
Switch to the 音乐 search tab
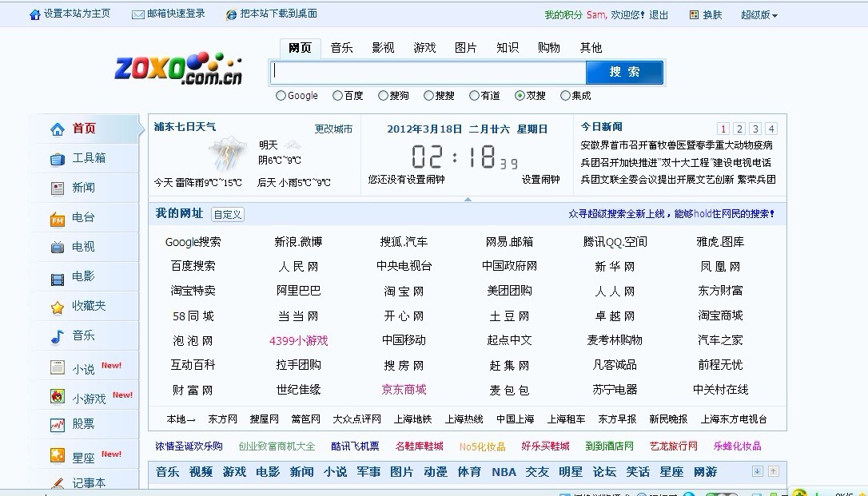[341, 48]
